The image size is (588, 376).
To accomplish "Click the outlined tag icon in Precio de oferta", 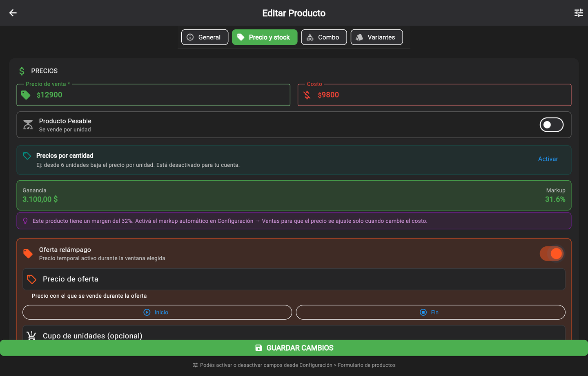I will coord(31,279).
